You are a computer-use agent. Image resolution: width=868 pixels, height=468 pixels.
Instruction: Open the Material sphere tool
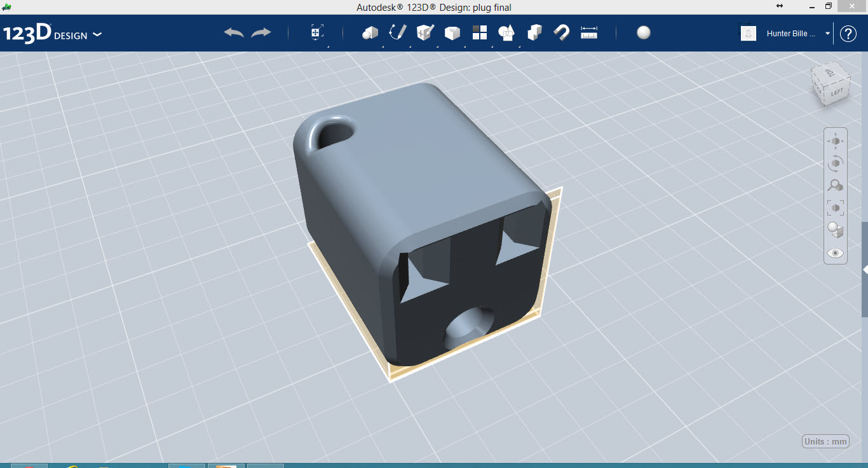click(644, 33)
